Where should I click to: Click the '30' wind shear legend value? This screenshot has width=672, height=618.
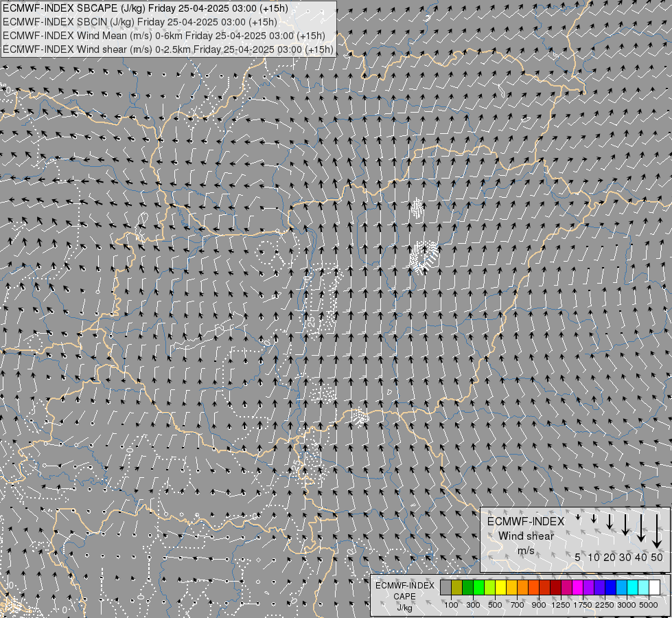coord(625,557)
